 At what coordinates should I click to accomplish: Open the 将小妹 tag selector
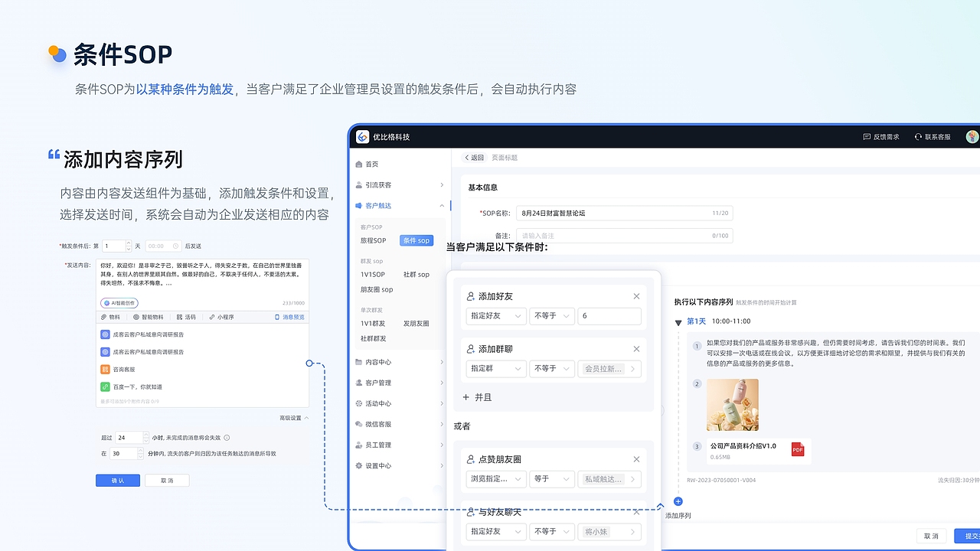(x=609, y=531)
